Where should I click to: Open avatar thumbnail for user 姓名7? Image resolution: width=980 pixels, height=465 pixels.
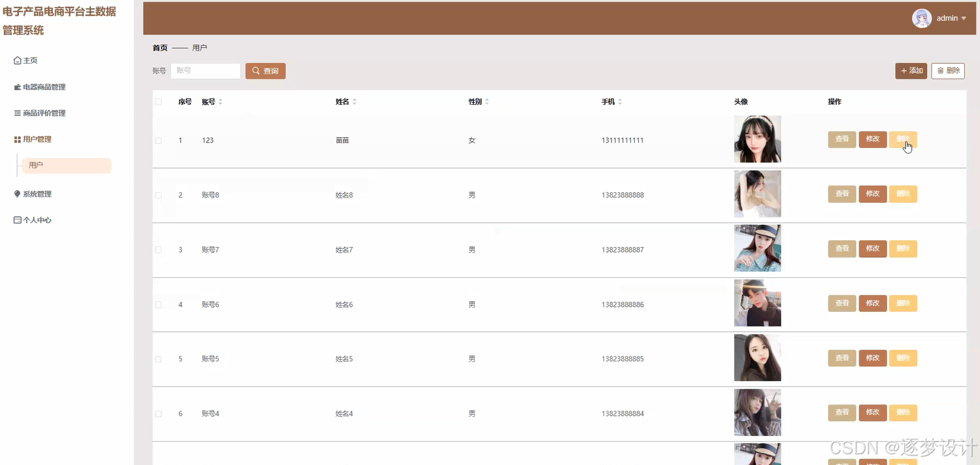pos(758,248)
